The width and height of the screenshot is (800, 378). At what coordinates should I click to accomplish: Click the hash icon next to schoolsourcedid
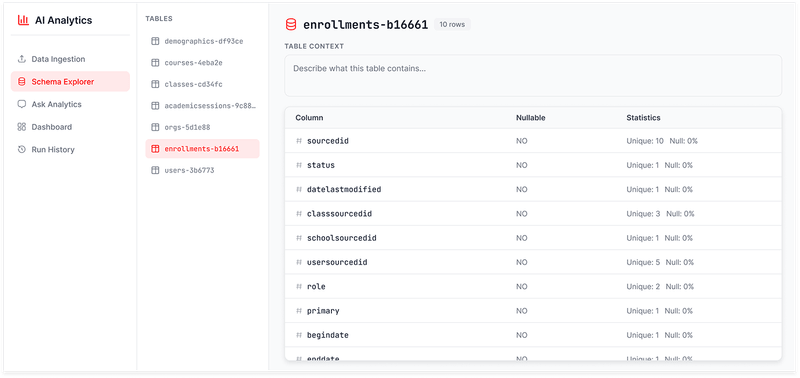[x=299, y=238]
